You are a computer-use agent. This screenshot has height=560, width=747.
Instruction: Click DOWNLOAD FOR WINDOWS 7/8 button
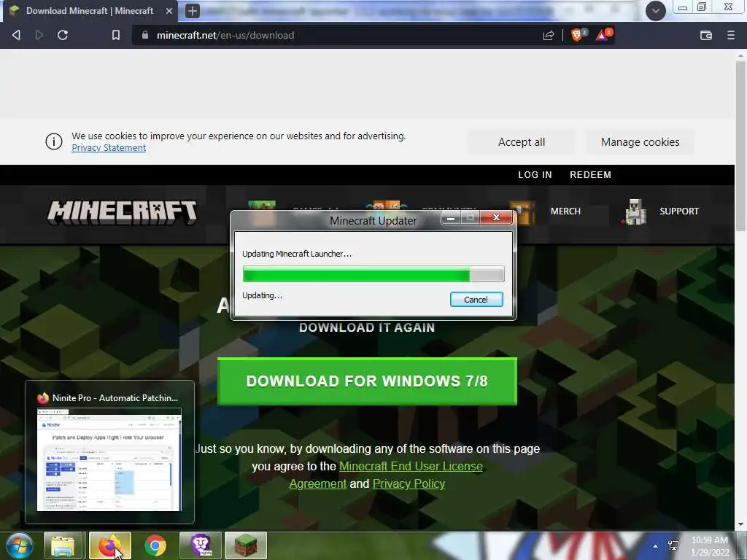(367, 381)
